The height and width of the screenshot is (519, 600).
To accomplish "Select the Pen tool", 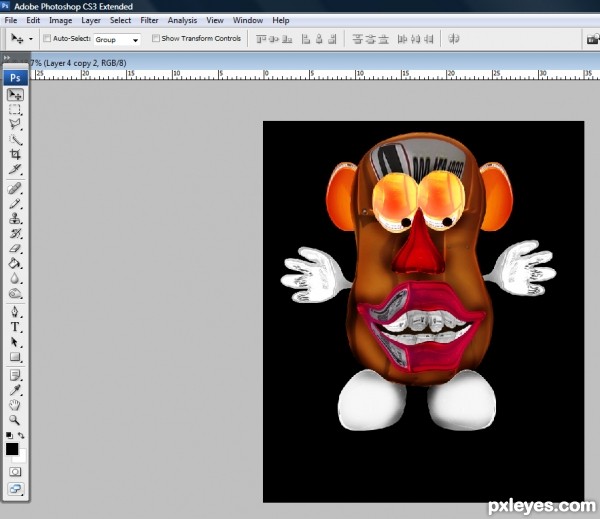I will (15, 312).
